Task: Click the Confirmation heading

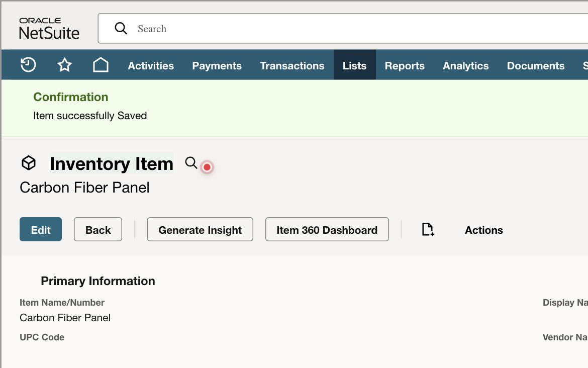Action: pyautogui.click(x=70, y=97)
